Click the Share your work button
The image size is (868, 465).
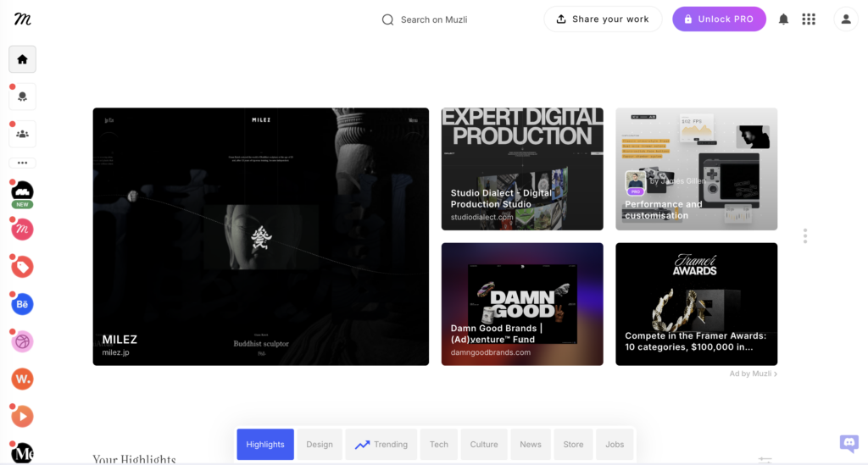coord(603,19)
